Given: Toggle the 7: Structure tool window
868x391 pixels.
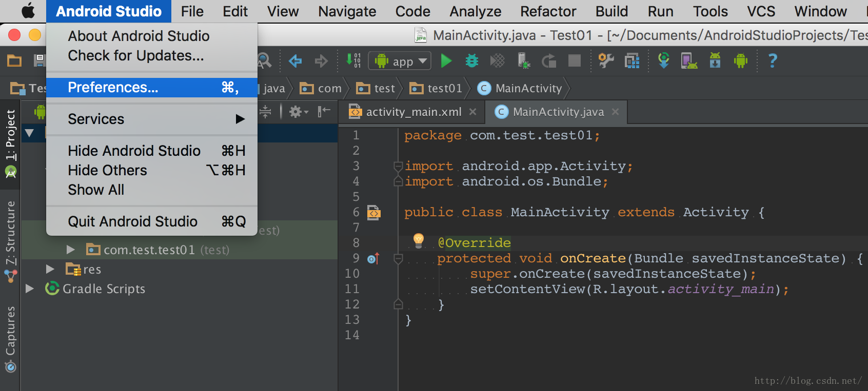Looking at the screenshot, I should pyautogui.click(x=10, y=242).
